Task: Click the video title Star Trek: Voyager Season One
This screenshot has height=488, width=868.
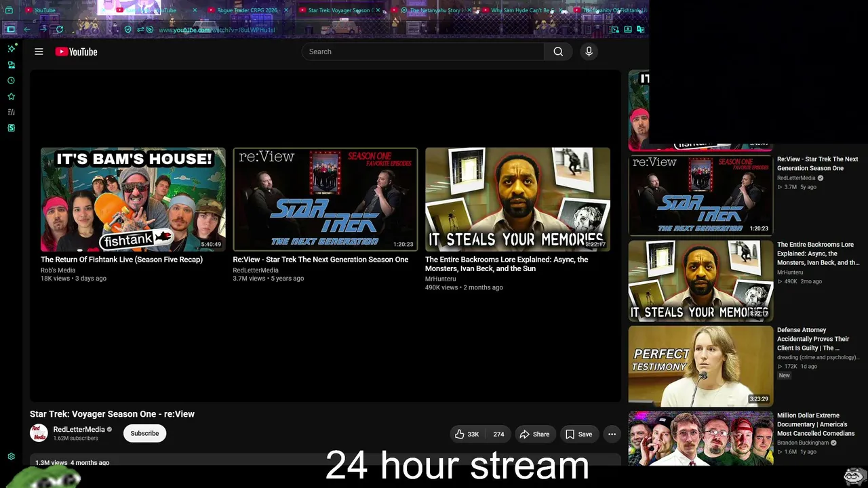Action: point(112,414)
